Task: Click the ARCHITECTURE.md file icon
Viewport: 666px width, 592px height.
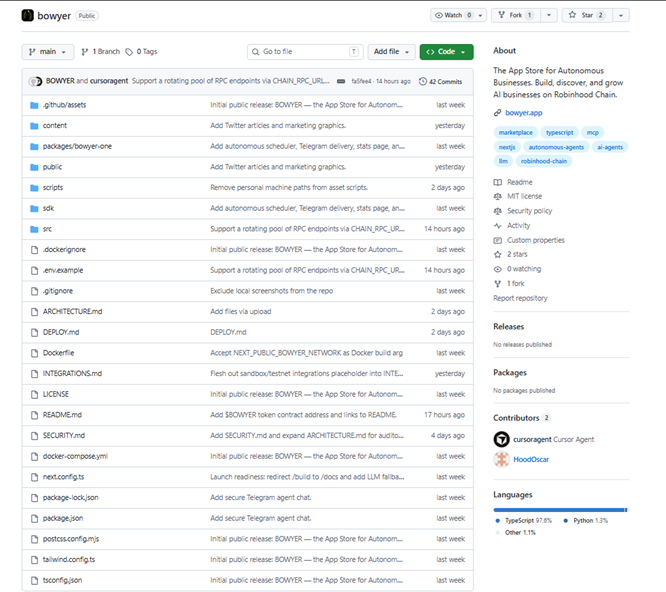Action: [x=34, y=312]
